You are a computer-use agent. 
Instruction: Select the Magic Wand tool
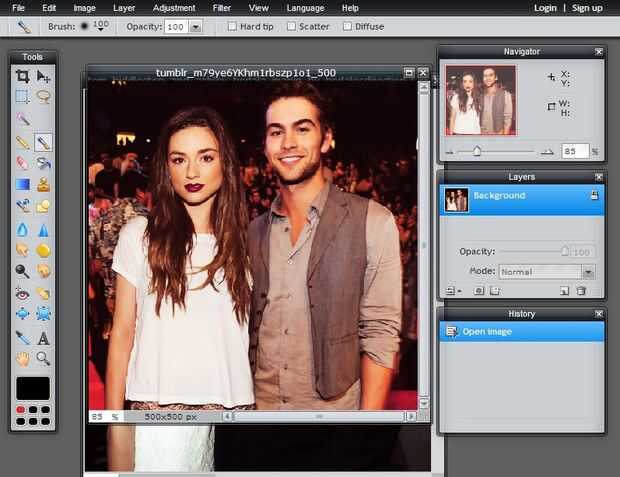click(x=22, y=118)
